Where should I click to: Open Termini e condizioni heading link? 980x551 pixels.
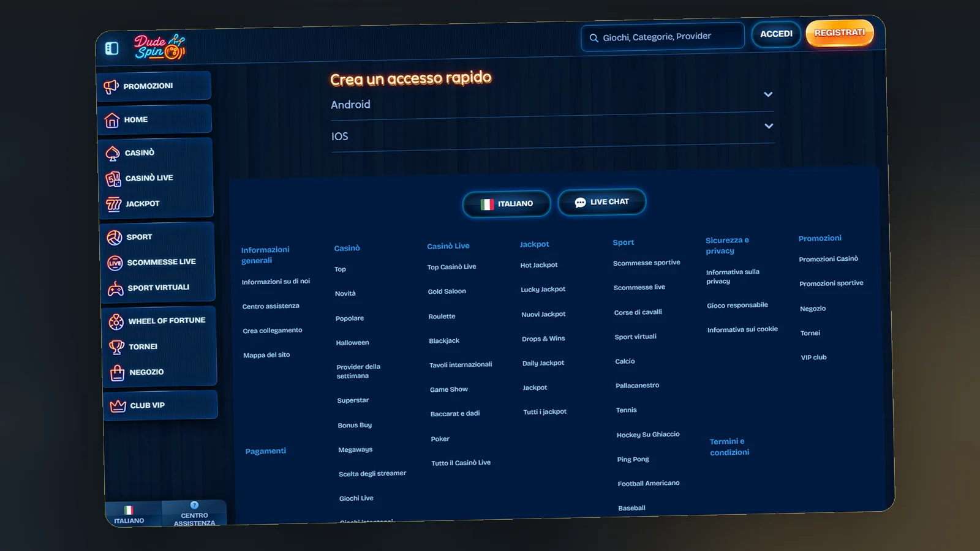(729, 447)
